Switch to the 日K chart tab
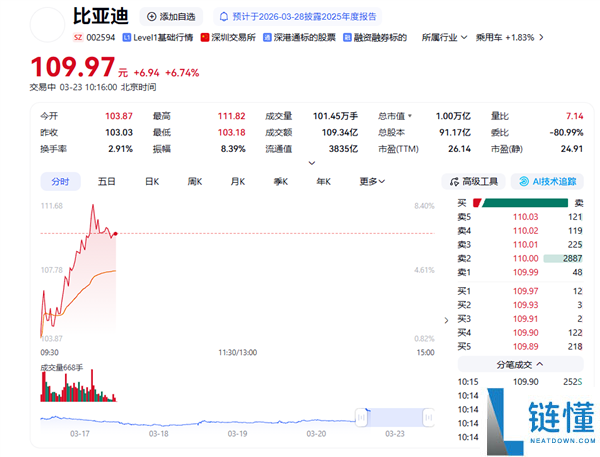Screen dimensions: 600x457 152,181
